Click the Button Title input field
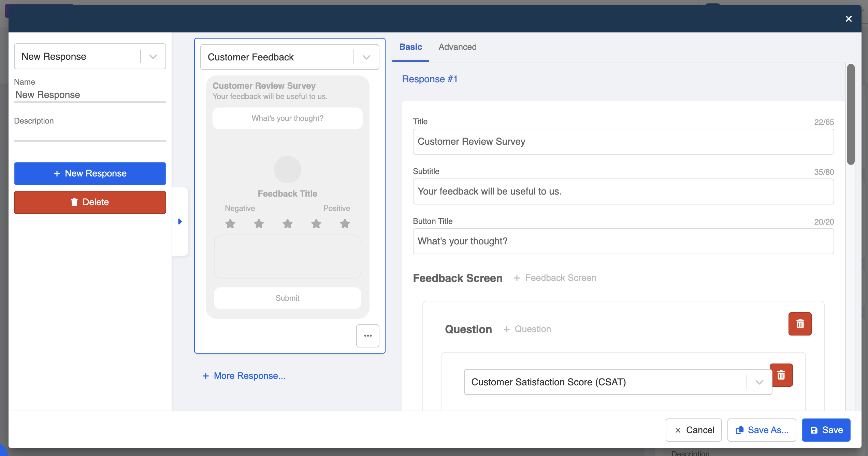Screen dimensions: 868x456 pyautogui.click(x=623, y=241)
